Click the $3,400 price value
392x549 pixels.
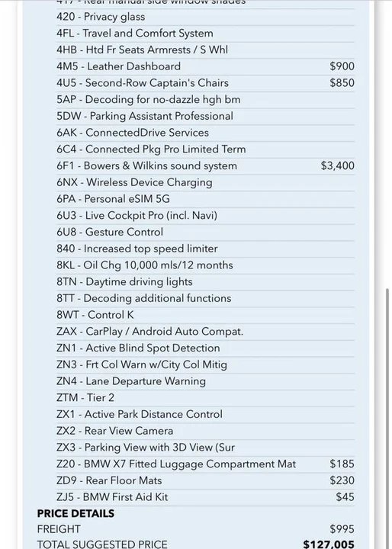(337, 165)
